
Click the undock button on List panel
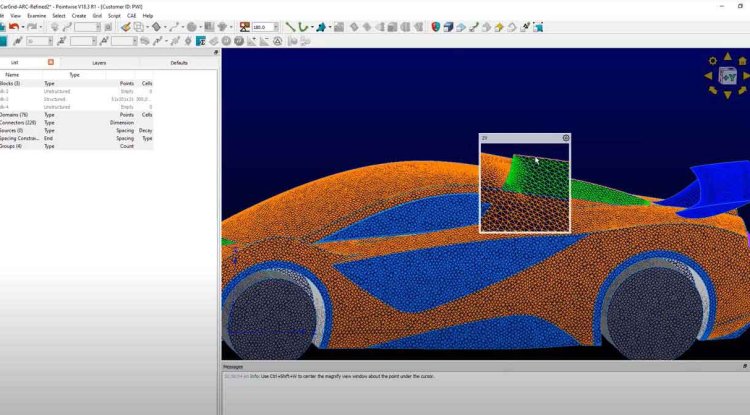coord(216,52)
